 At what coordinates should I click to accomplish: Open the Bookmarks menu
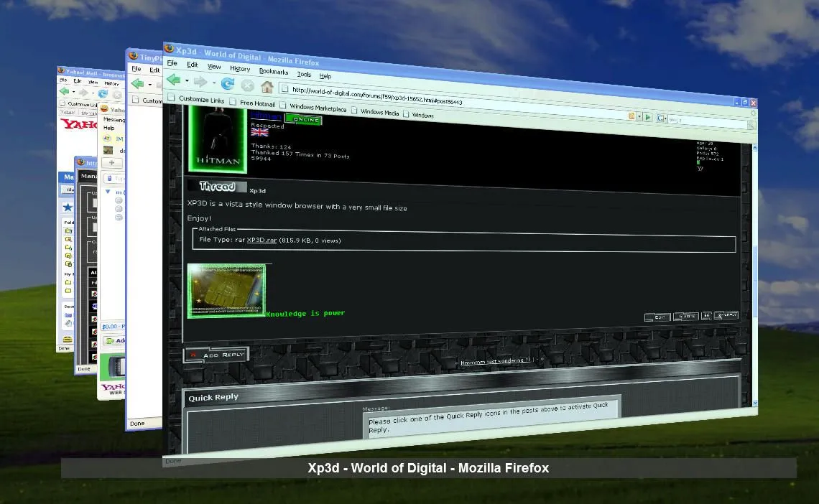[274, 72]
